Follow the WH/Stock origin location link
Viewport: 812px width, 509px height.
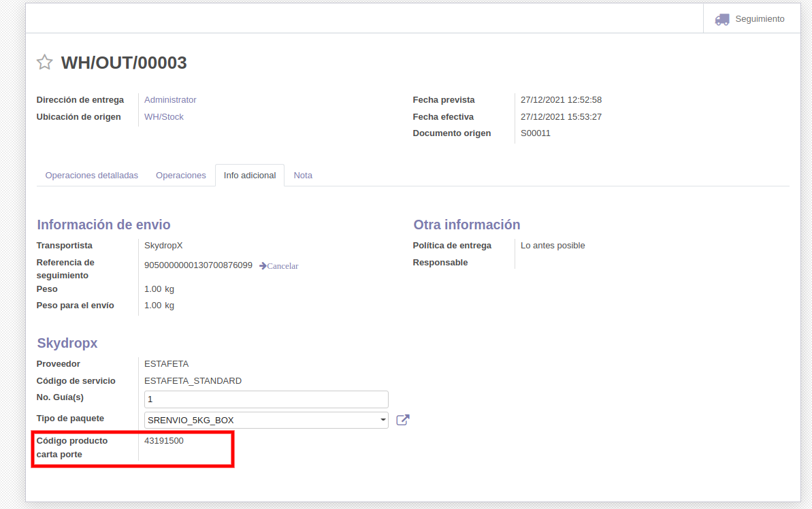[x=164, y=117]
